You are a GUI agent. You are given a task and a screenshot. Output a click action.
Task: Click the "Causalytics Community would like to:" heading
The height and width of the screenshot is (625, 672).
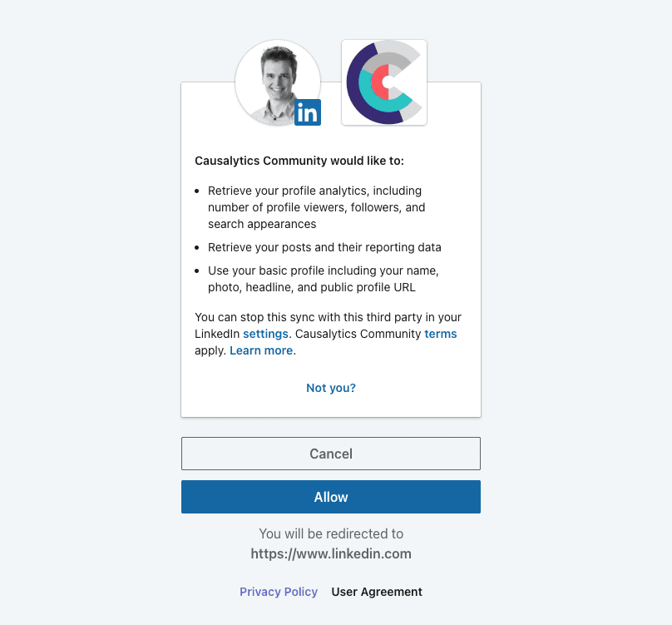pyautogui.click(x=299, y=161)
